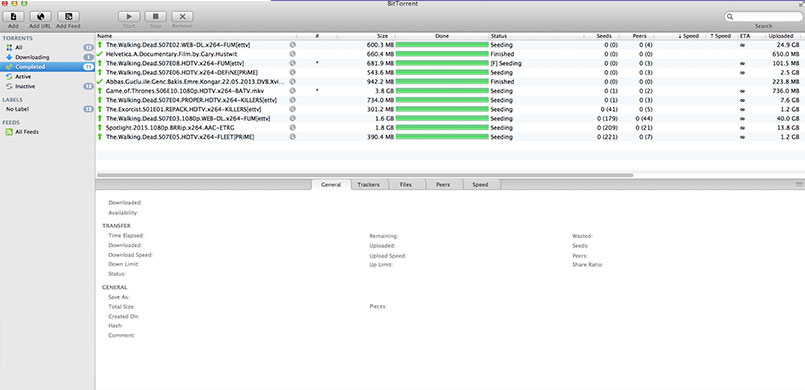Select Helvetica.A.Documentary.Film torrent row
The height and width of the screenshot is (390, 805).
pos(450,54)
